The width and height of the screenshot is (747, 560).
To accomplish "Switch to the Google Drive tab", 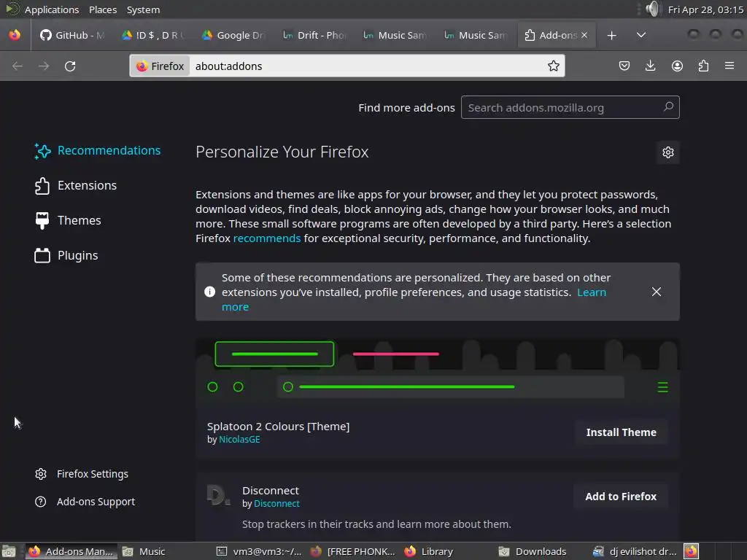I will (x=233, y=35).
